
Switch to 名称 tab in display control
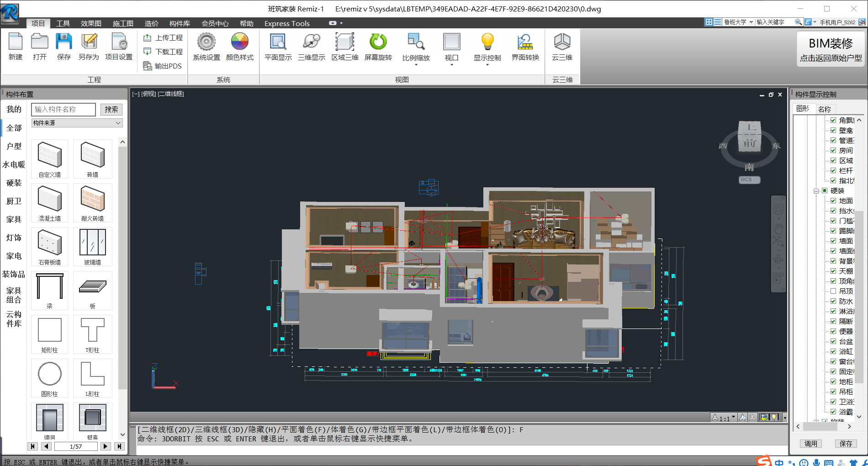[x=825, y=109]
